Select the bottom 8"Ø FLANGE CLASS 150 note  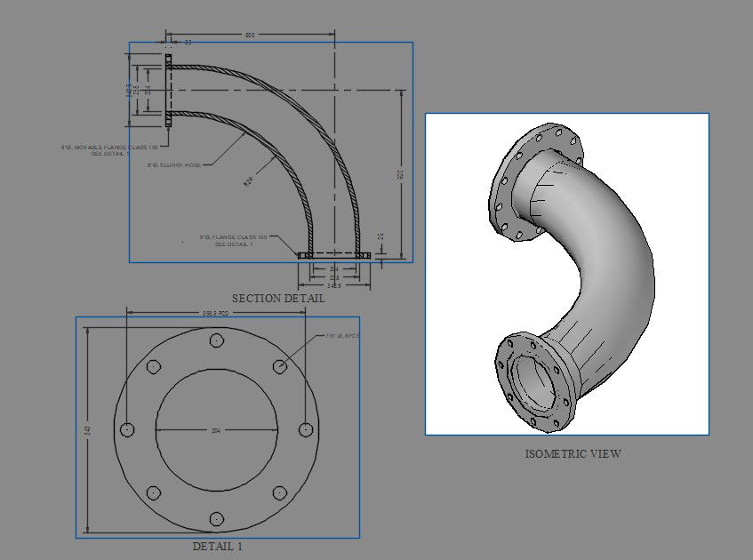[x=233, y=240]
